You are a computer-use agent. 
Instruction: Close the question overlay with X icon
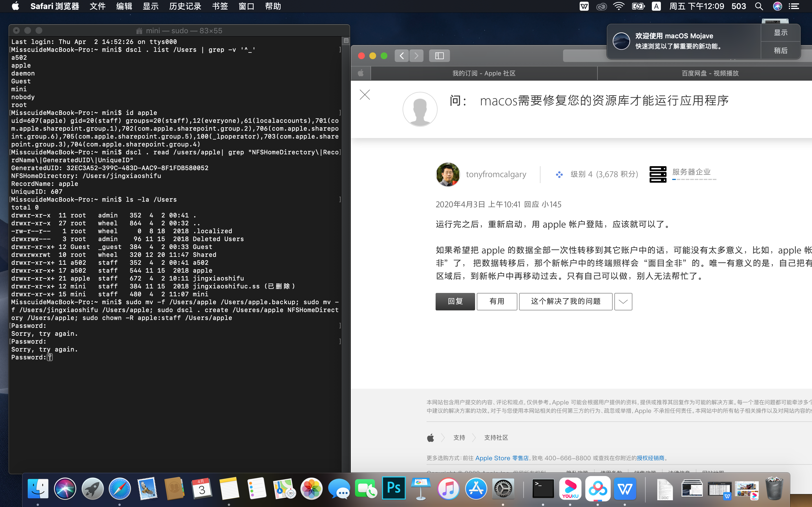(365, 95)
